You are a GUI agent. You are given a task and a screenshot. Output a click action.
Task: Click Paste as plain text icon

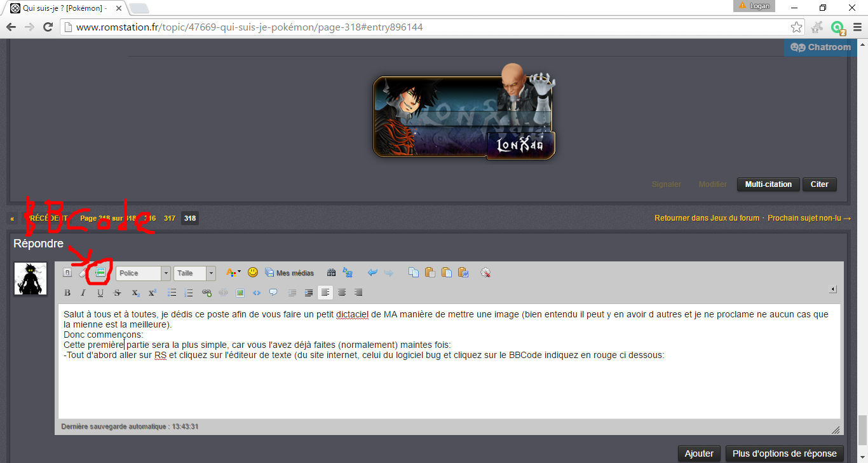(447, 273)
